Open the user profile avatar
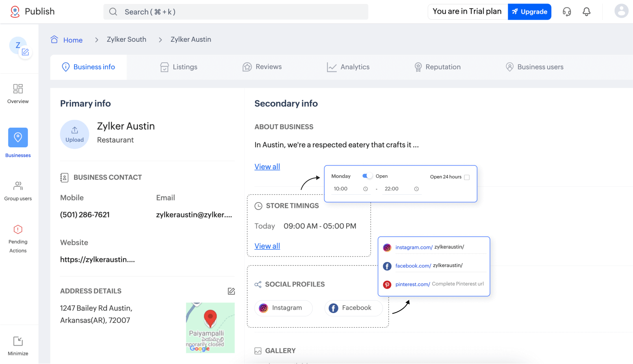The image size is (633, 364). pos(621,11)
